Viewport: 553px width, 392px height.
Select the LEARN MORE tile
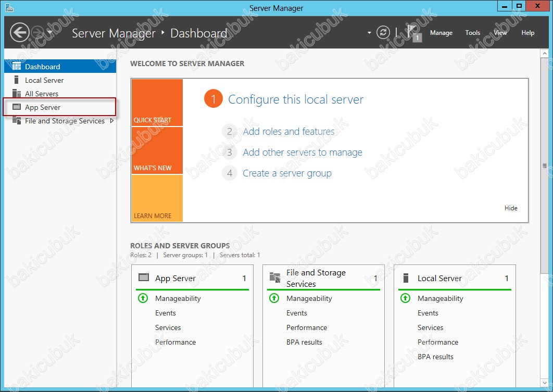click(157, 198)
